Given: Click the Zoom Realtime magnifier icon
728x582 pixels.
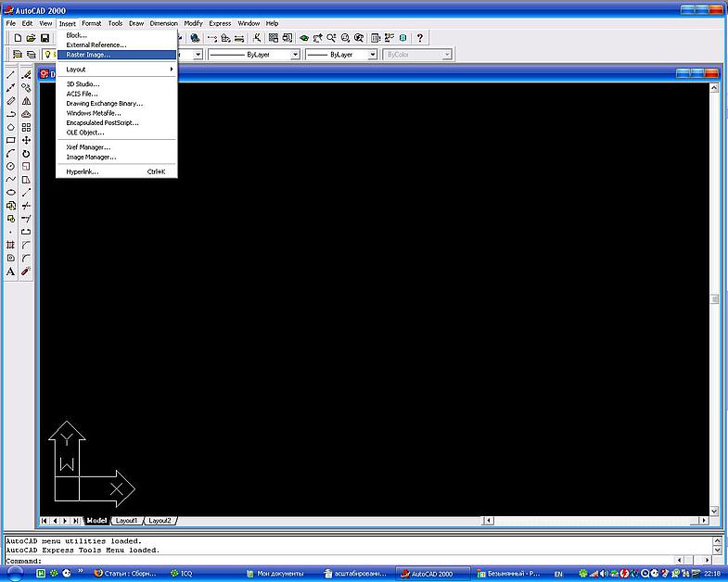Looking at the screenshot, I should pyautogui.click(x=331, y=38).
